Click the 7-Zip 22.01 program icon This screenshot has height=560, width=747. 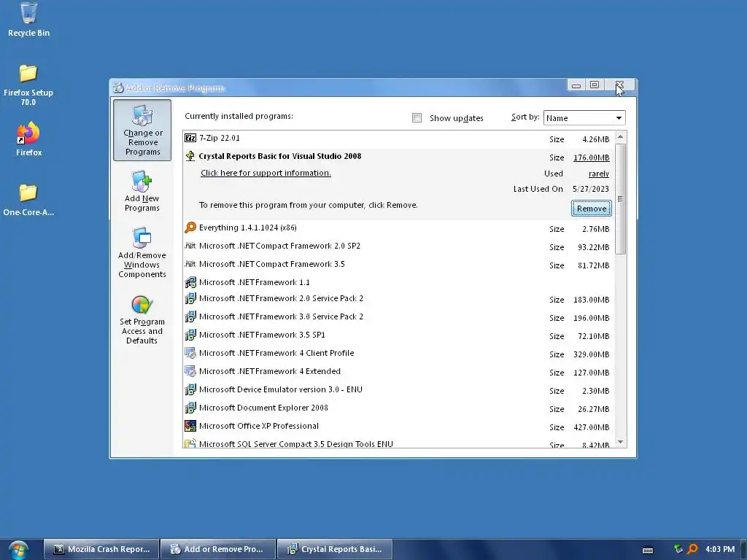click(190, 138)
